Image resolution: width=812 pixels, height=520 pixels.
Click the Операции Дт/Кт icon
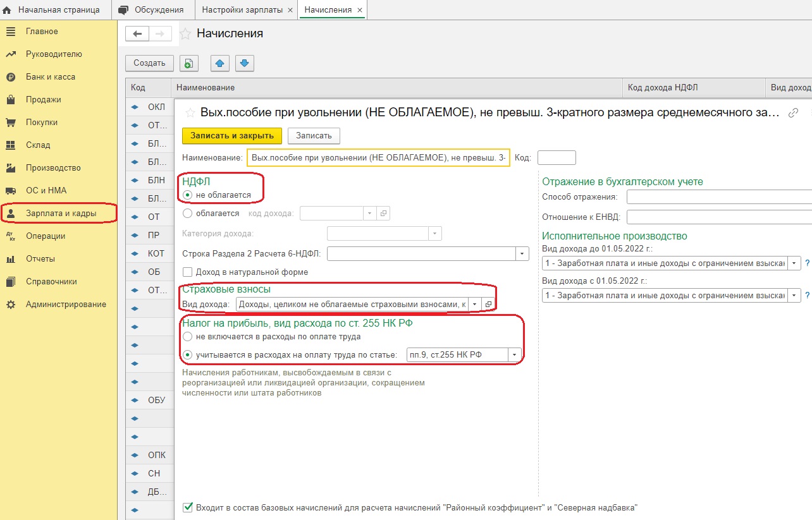coord(10,236)
